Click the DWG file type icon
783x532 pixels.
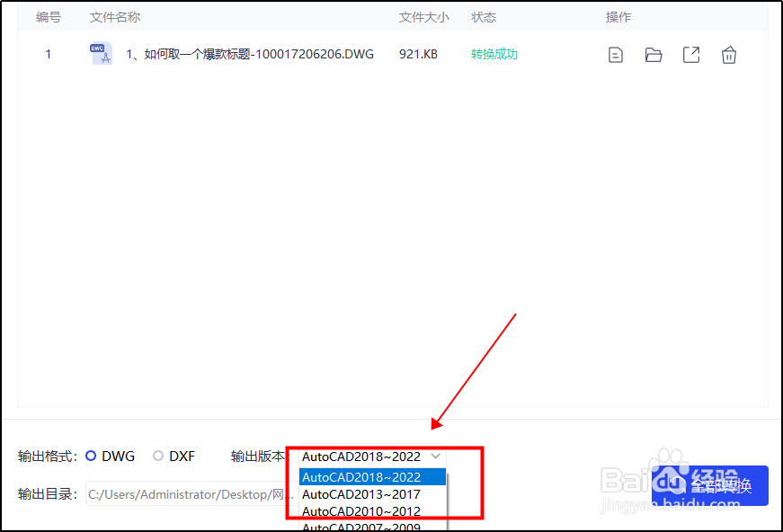click(x=101, y=53)
